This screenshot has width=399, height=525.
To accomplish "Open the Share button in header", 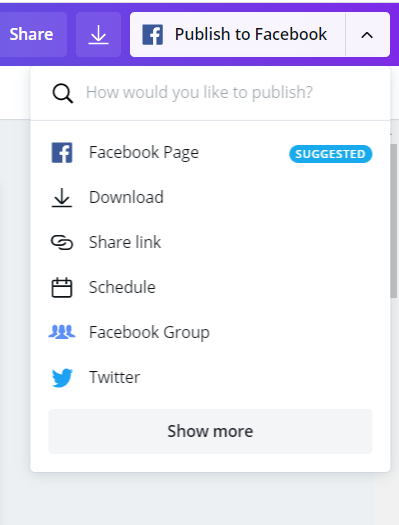I will click(31, 34).
